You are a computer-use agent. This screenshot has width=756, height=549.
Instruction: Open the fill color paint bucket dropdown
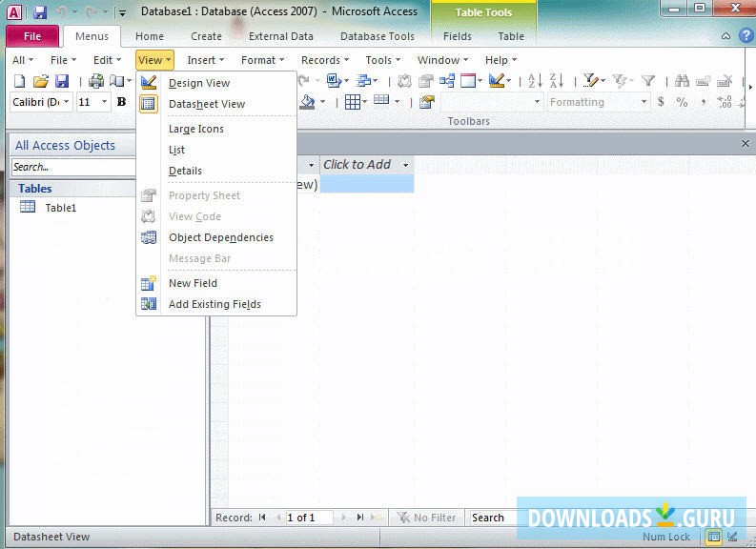(x=322, y=102)
